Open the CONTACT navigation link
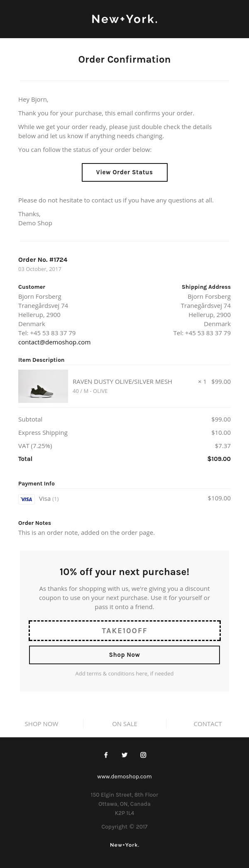This screenshot has height=868, width=249. 207,724
